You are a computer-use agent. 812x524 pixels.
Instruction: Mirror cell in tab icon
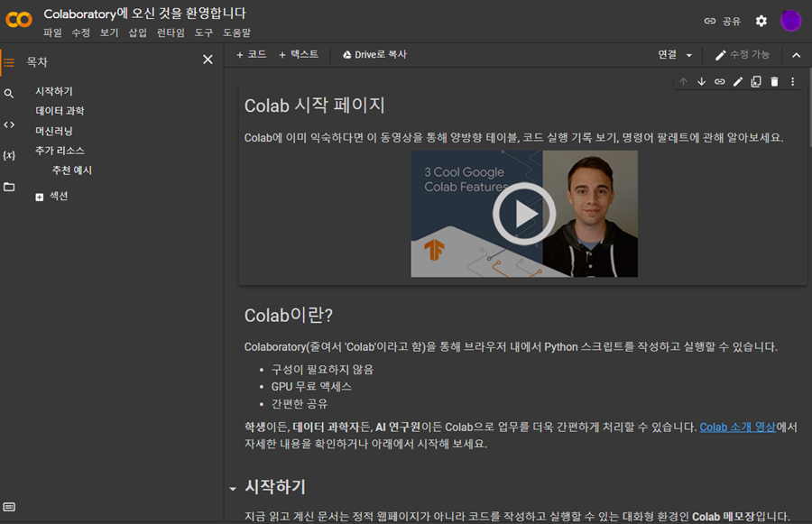(x=756, y=82)
